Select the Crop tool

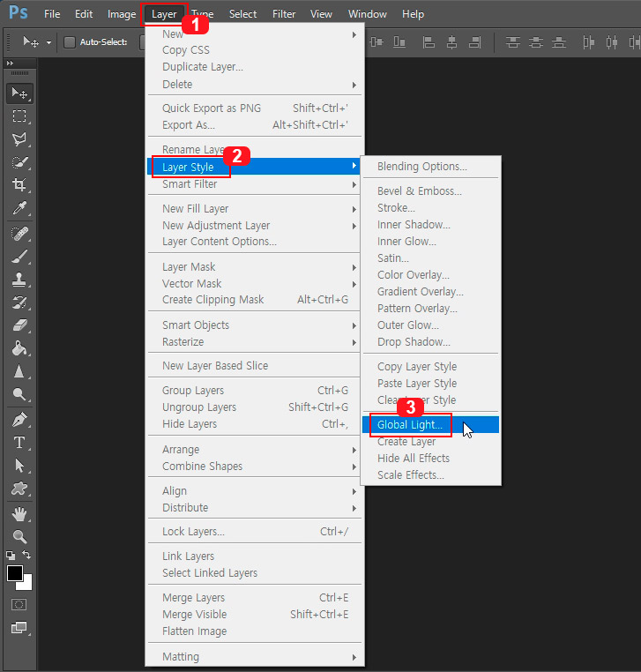(19, 185)
